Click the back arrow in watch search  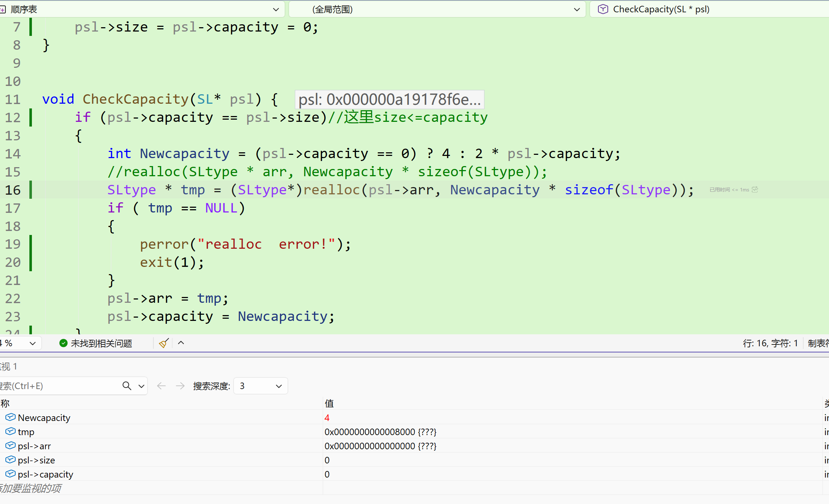(161, 386)
